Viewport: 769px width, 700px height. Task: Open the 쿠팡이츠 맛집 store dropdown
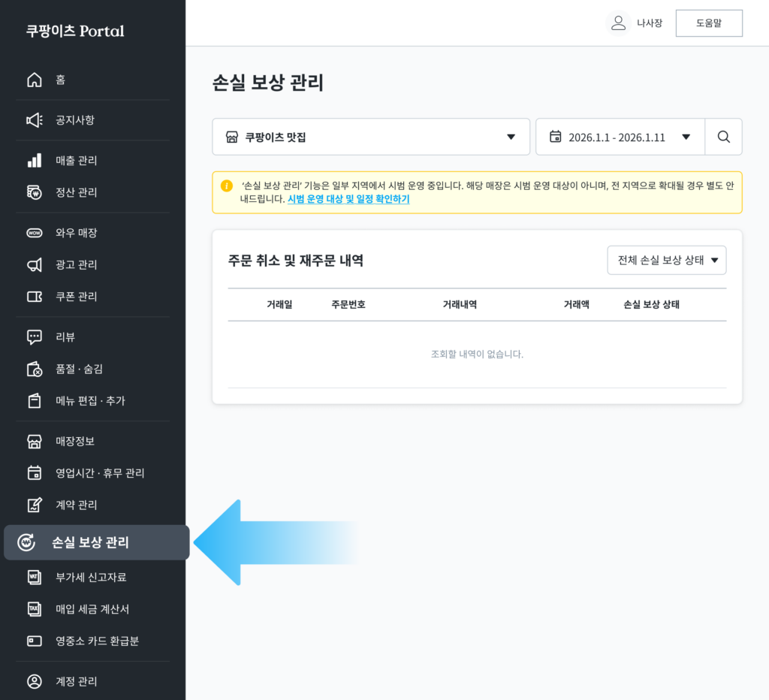tap(371, 137)
